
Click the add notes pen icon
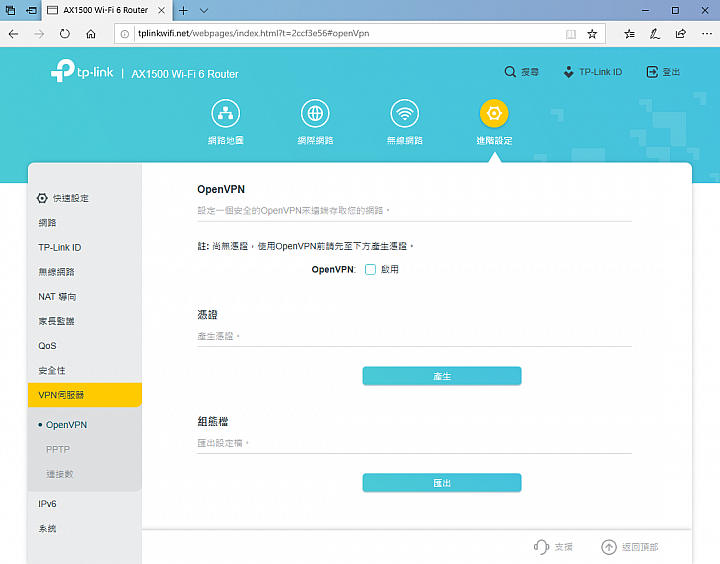pyautogui.click(x=655, y=34)
